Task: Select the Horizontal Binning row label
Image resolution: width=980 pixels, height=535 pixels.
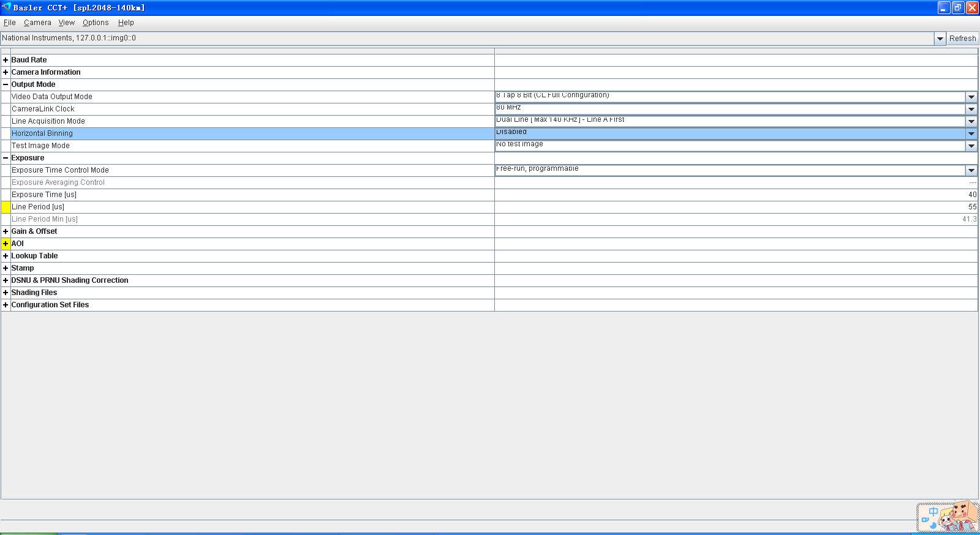Action: pyautogui.click(x=42, y=133)
